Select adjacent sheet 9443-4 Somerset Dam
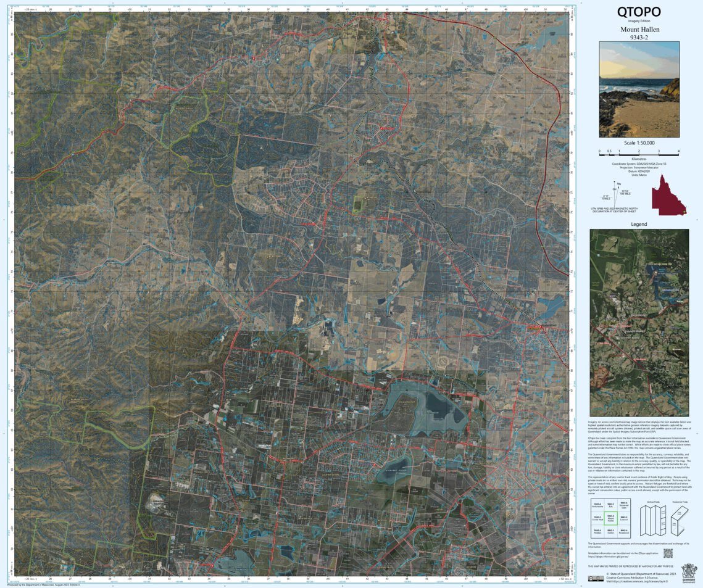The height and width of the screenshot is (588, 703). coord(623,505)
